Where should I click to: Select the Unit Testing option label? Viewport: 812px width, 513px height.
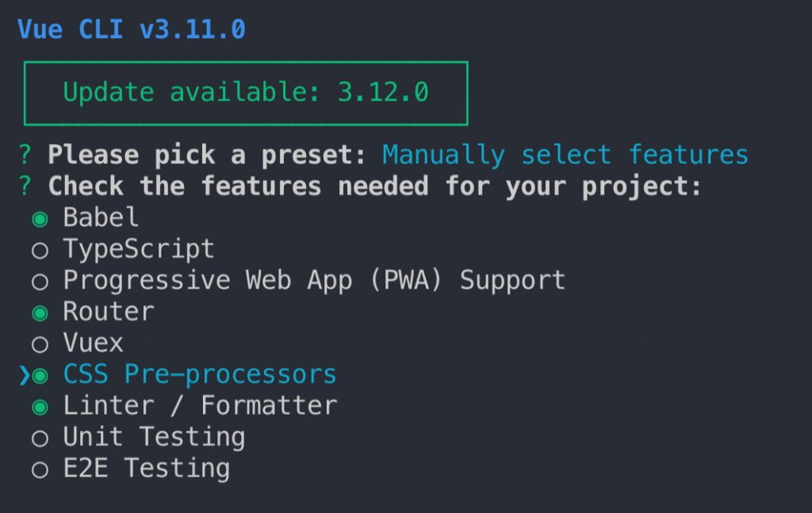[154, 437]
